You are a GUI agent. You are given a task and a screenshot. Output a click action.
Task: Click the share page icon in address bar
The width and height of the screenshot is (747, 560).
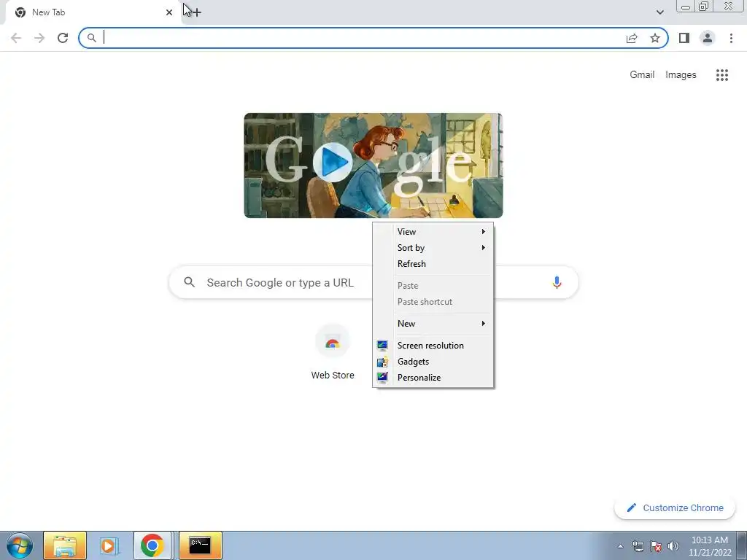pyautogui.click(x=632, y=38)
